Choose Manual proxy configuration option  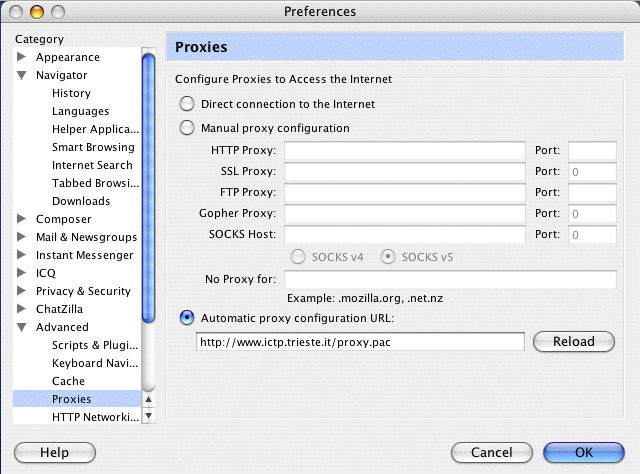pyautogui.click(x=186, y=128)
